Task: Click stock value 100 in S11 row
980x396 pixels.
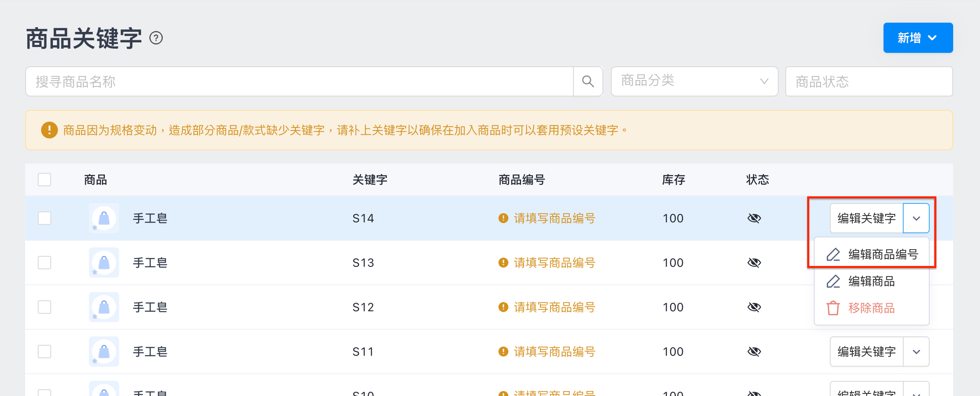Action: 673,352
